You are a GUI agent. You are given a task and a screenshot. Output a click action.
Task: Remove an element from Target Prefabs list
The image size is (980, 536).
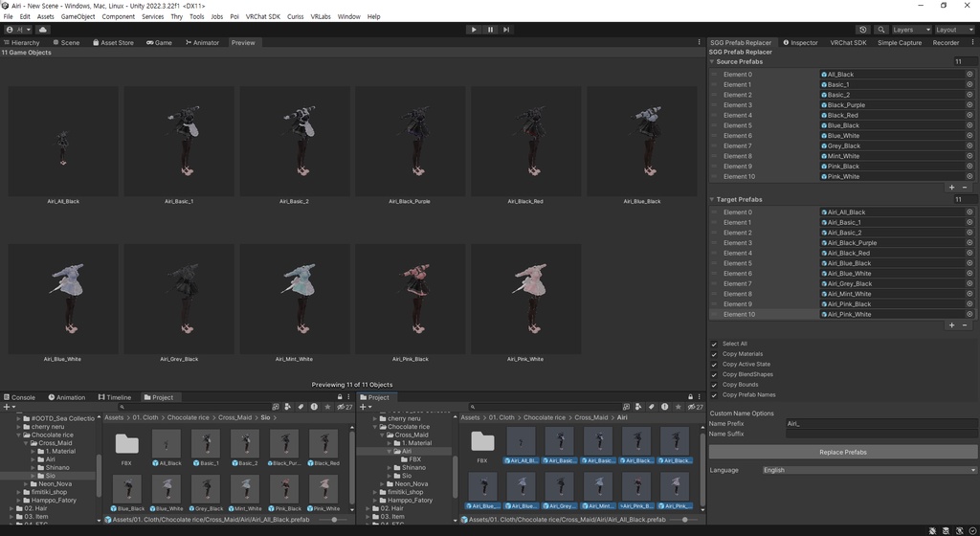pos(965,324)
